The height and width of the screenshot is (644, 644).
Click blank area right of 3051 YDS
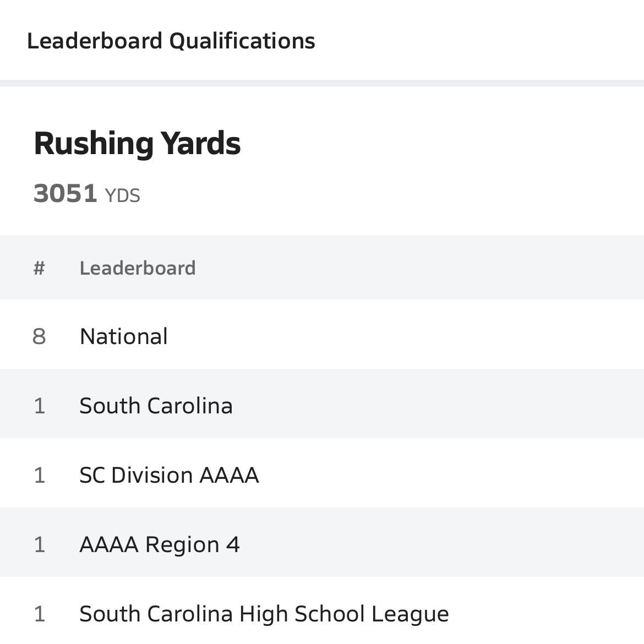385,194
